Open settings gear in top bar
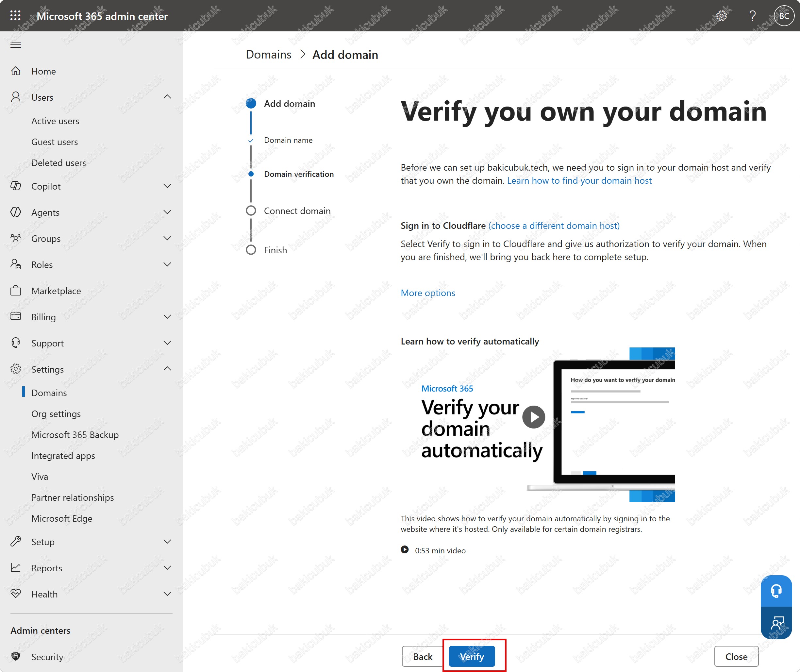 (721, 16)
